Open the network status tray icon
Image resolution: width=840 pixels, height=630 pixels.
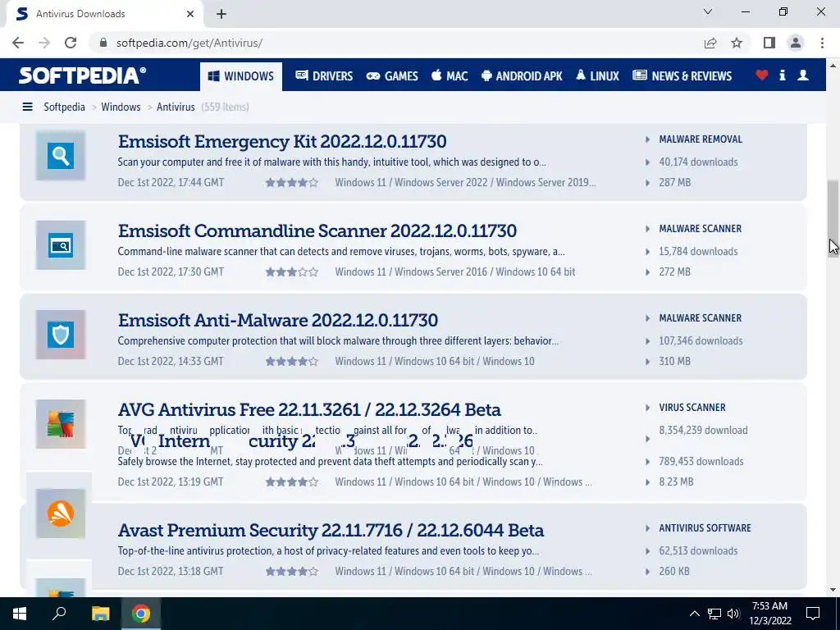(x=714, y=614)
